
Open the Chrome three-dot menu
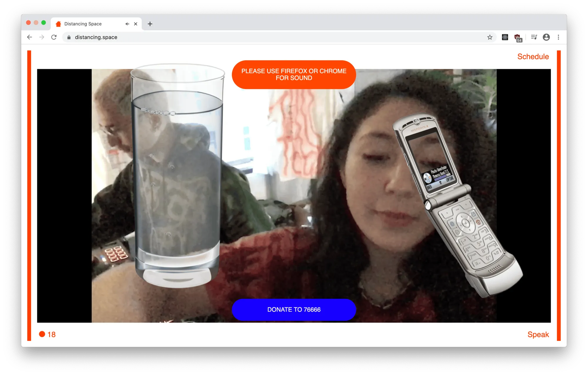pyautogui.click(x=558, y=37)
